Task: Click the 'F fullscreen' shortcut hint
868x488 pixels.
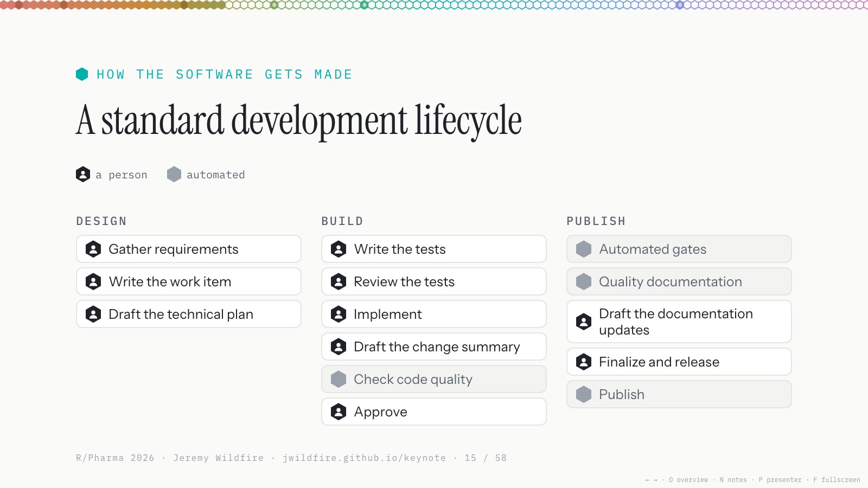Action: [837, 480]
